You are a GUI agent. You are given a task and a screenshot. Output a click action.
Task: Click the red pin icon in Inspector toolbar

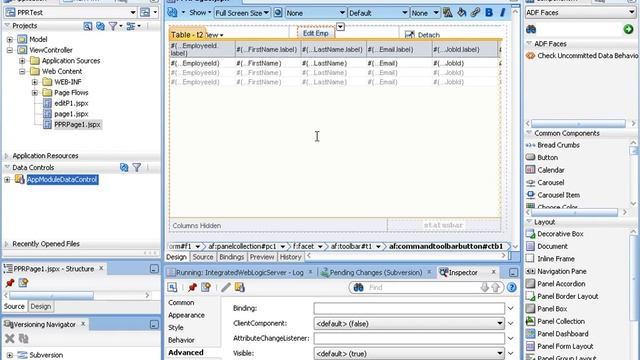pyautogui.click(x=192, y=287)
